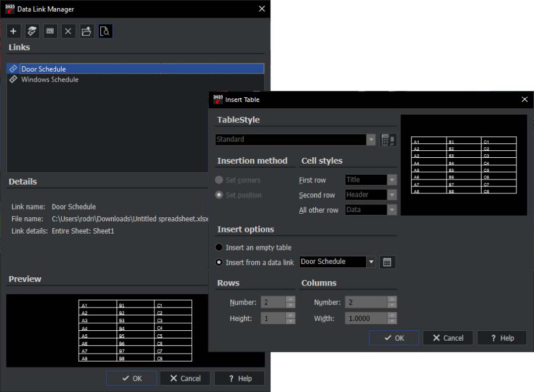Select the Door Schedule link in the Links list
This screenshot has width=534, height=392.
coord(135,69)
